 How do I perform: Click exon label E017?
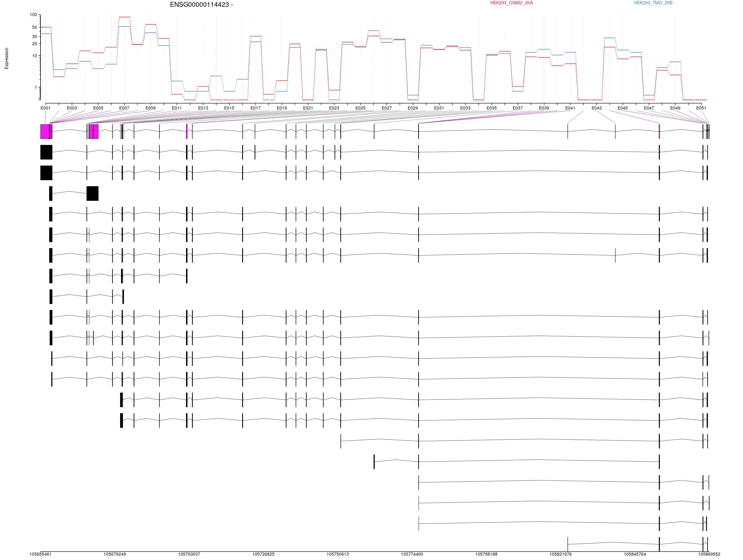coord(255,108)
